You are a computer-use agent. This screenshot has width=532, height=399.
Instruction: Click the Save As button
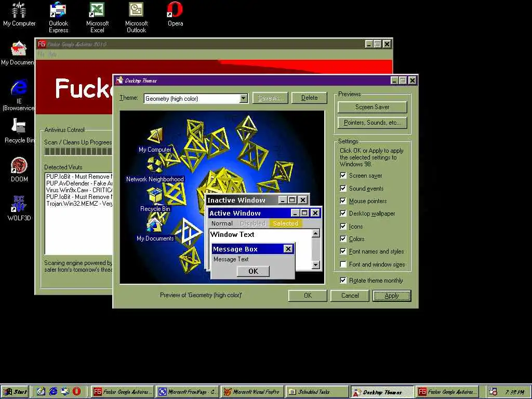(270, 98)
